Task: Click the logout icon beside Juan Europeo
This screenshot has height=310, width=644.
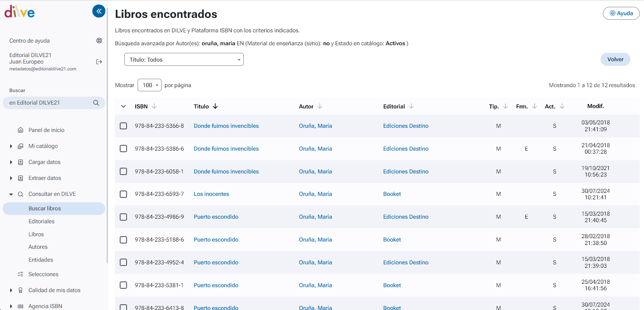Action: click(x=99, y=62)
